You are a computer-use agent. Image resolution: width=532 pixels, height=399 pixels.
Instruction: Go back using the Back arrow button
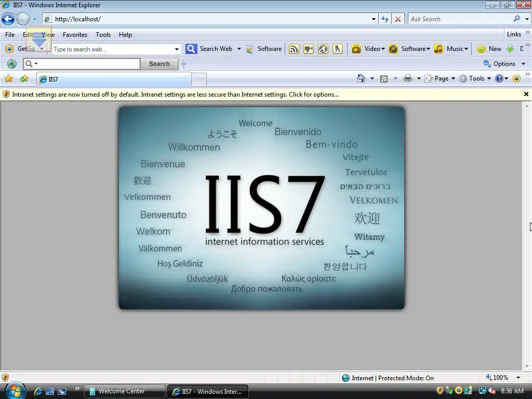point(8,19)
